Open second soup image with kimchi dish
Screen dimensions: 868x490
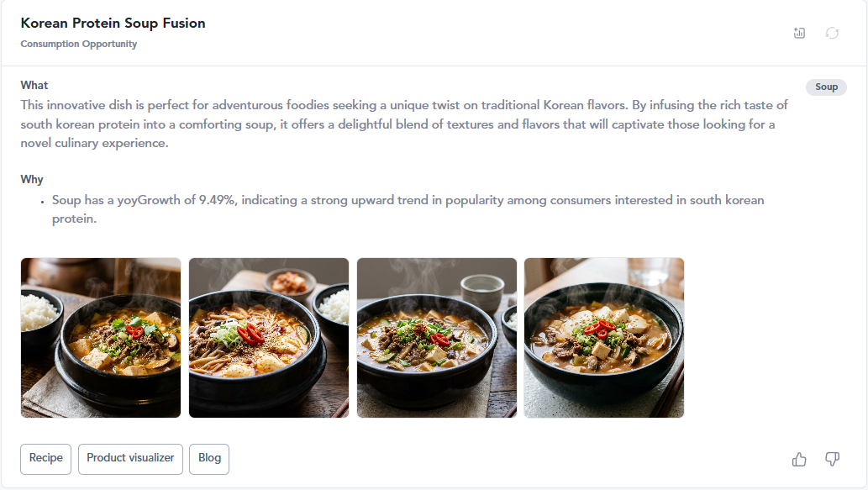269,338
